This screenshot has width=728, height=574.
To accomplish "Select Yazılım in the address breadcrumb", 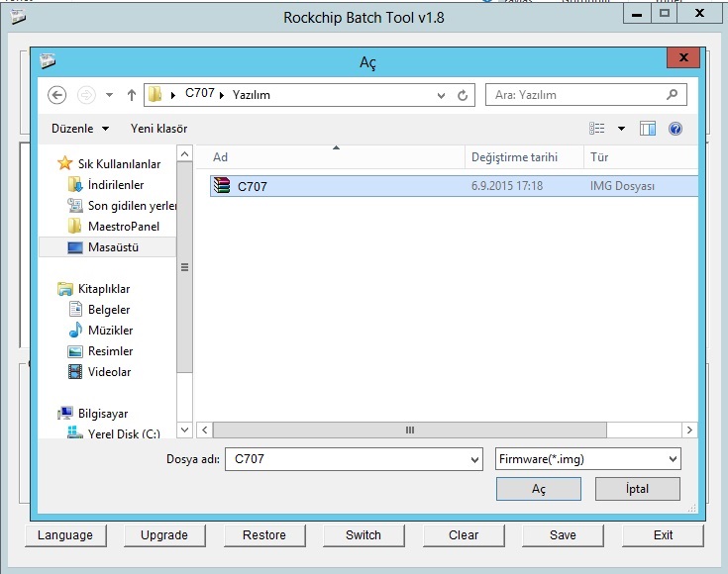I will pos(252,95).
